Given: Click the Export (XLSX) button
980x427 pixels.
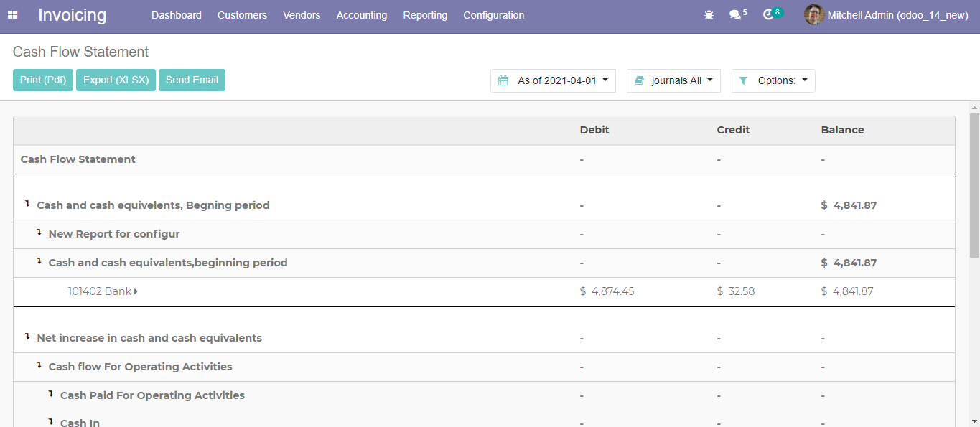Looking at the screenshot, I should click(116, 80).
